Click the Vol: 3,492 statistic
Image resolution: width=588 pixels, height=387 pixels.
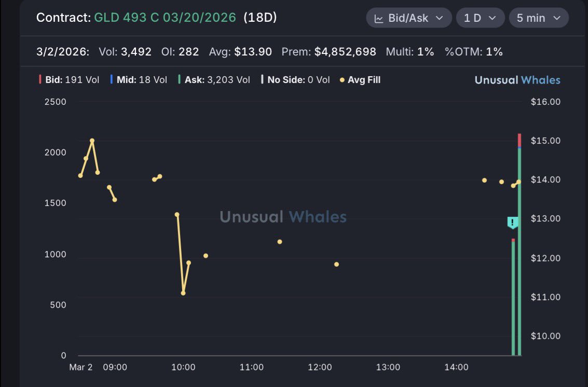pos(125,52)
